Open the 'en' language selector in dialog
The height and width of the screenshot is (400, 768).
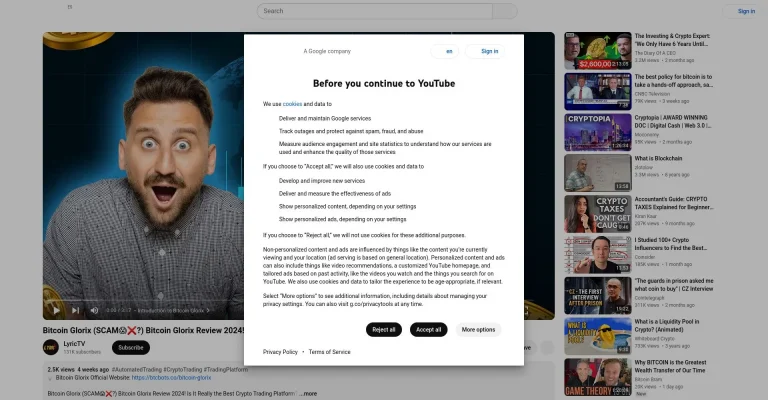445,51
